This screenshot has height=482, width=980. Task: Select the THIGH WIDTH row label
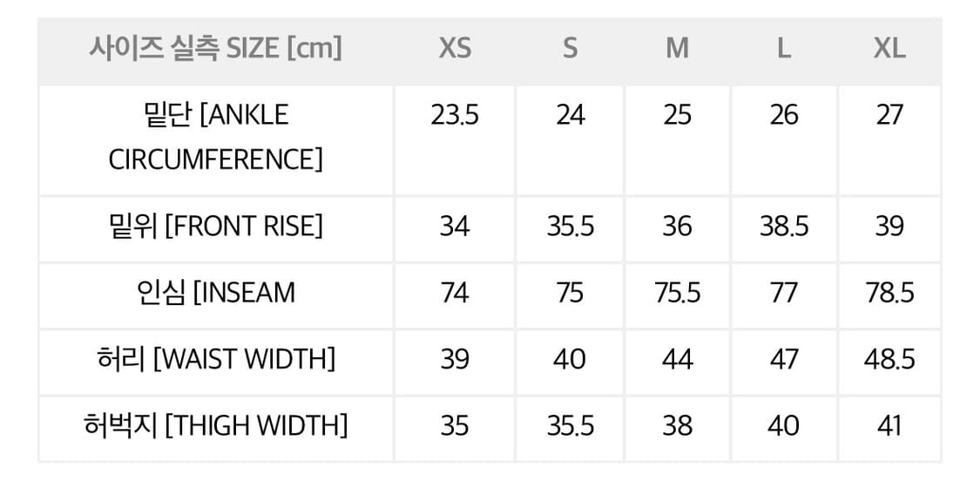click(x=215, y=425)
